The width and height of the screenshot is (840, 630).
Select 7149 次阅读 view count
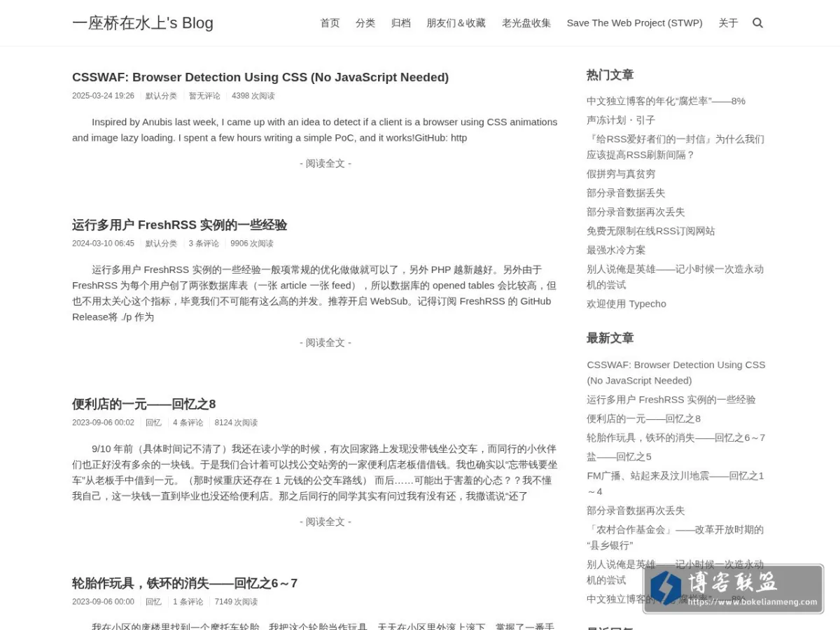tap(236, 602)
